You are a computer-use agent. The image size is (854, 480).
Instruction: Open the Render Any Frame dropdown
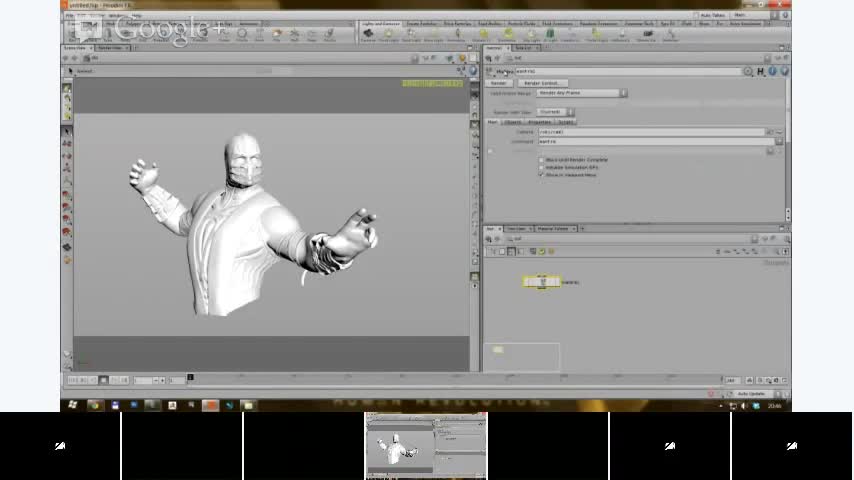click(581, 93)
